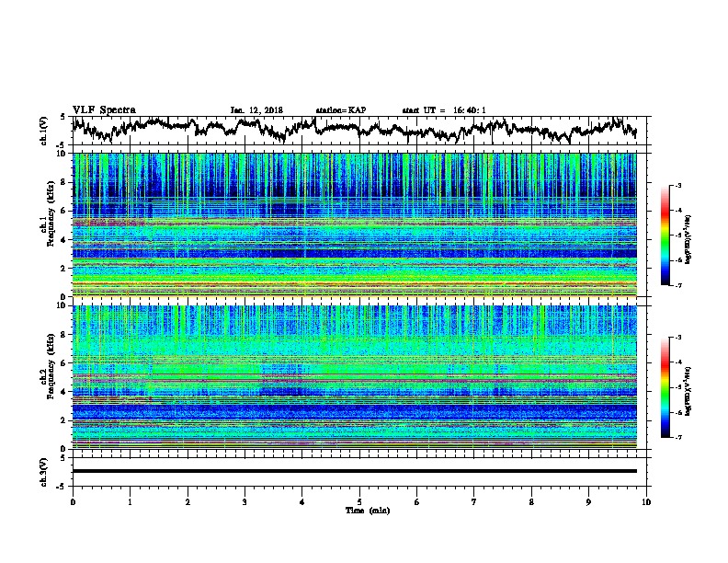Click the "-3" tick on the ch.2 colorbar
The image size is (728, 563).
pyautogui.click(x=677, y=338)
